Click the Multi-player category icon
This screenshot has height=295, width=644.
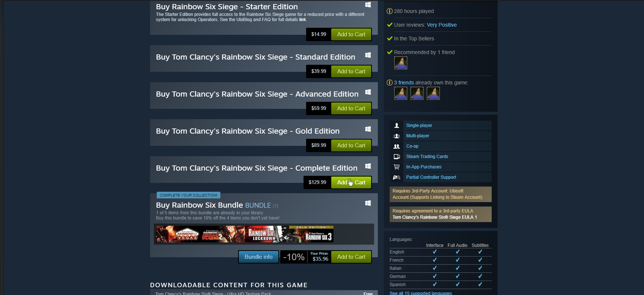397,136
